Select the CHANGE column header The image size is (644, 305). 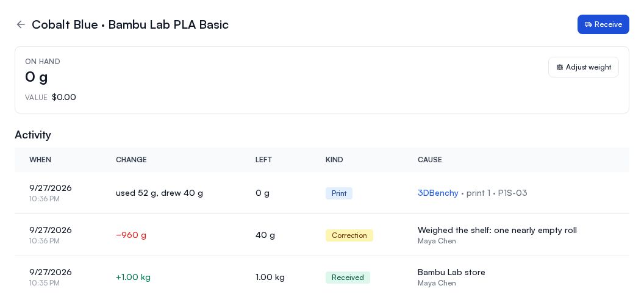(131, 160)
